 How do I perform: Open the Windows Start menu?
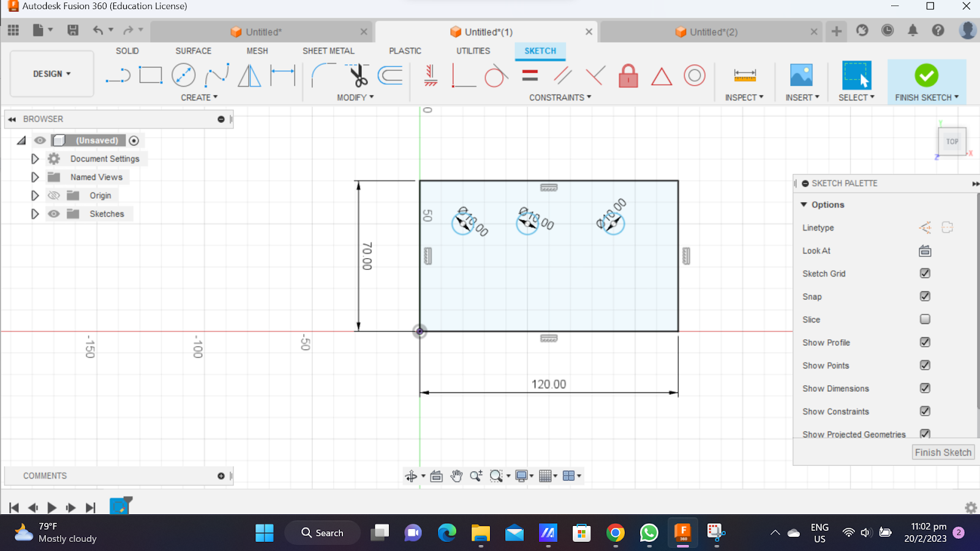(264, 533)
